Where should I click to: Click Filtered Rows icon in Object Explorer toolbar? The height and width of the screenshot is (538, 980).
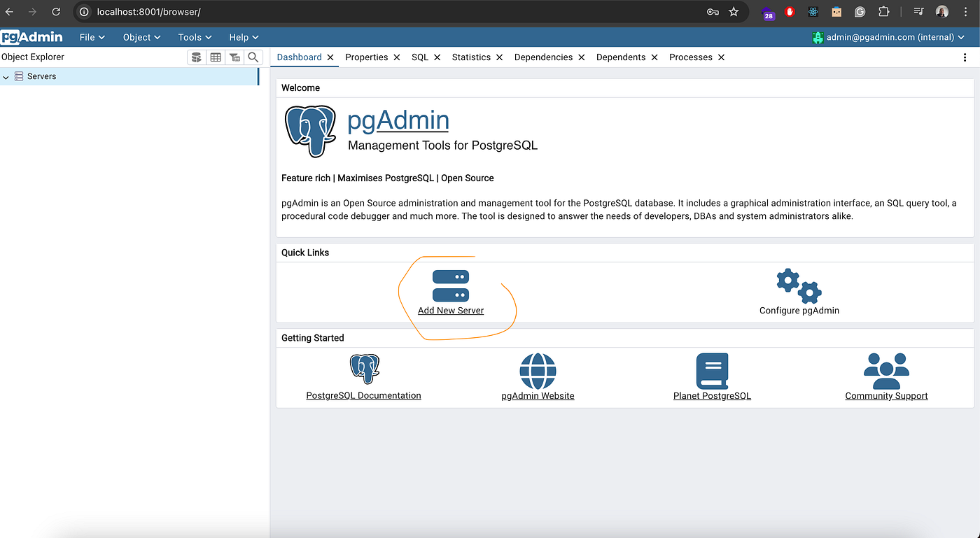click(x=234, y=57)
